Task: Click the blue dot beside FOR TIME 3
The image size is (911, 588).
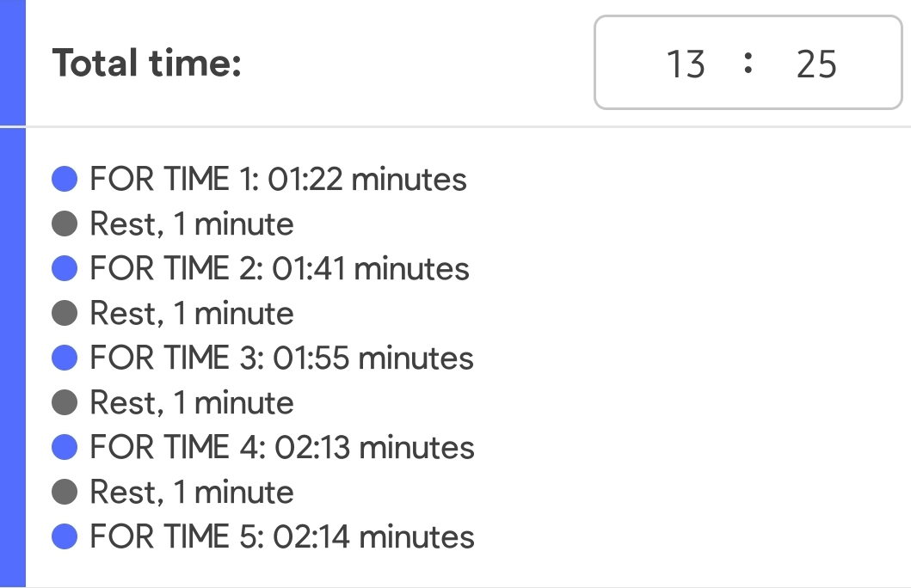Action: [65, 358]
